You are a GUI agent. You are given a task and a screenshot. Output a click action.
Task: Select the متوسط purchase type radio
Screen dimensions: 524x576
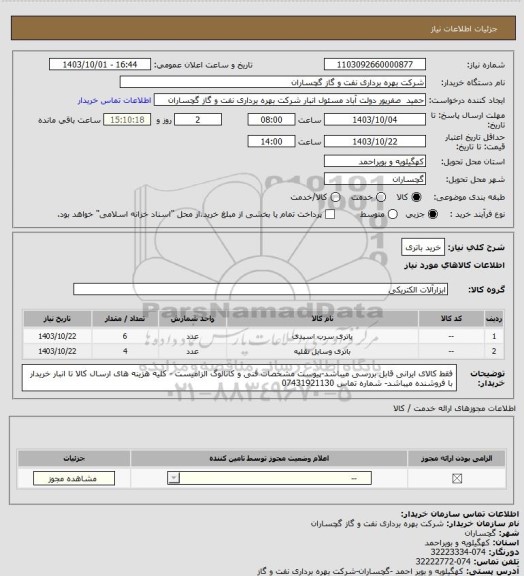coord(392,214)
